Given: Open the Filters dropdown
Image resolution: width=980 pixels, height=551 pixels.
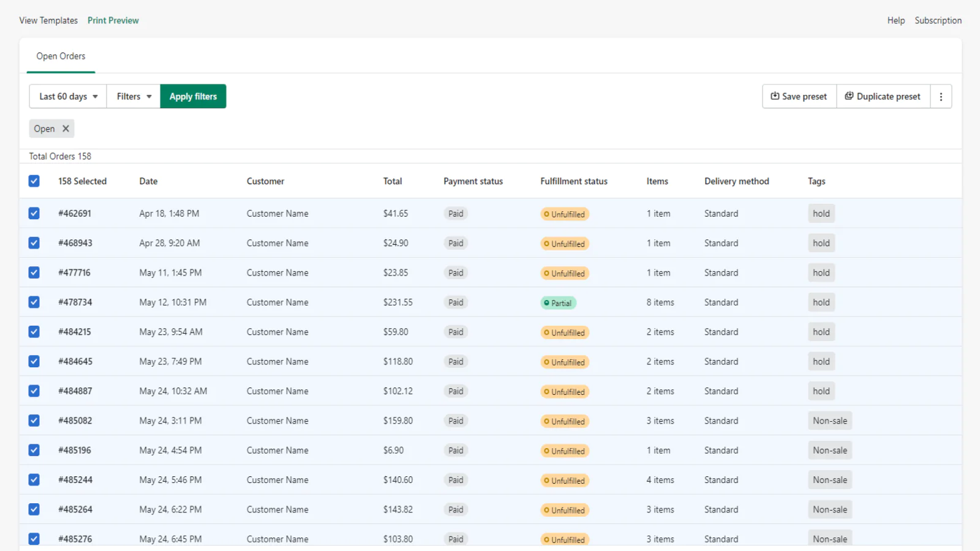Looking at the screenshot, I should (134, 97).
